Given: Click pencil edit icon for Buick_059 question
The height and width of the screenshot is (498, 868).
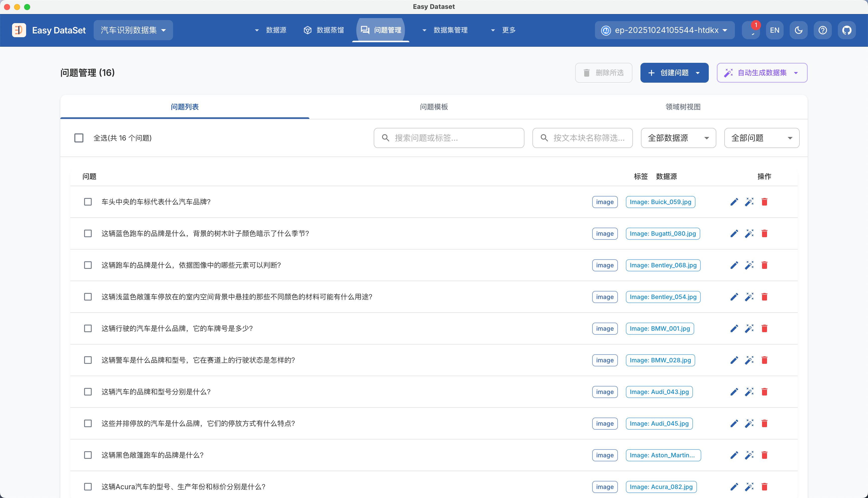Looking at the screenshot, I should (x=734, y=202).
